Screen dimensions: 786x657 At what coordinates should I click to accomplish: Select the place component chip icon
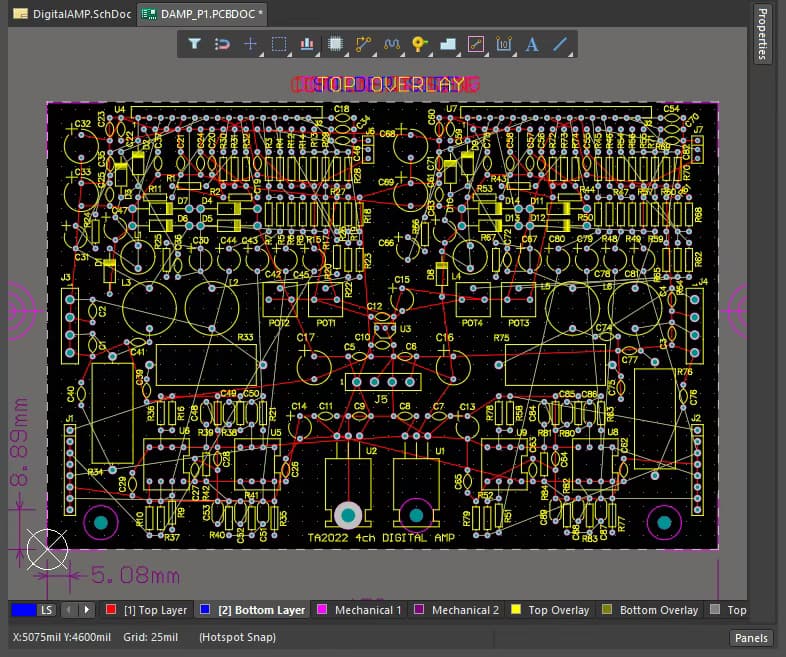335,44
